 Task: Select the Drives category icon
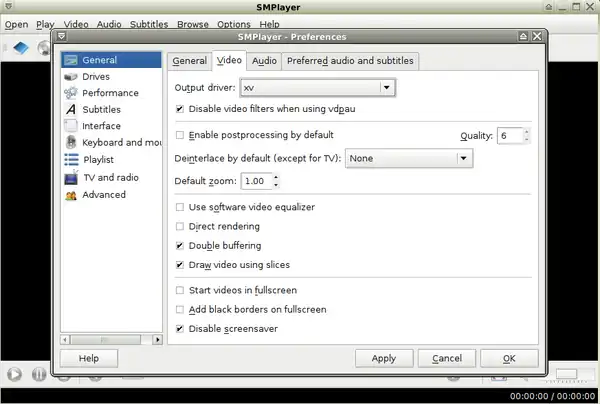click(x=72, y=76)
